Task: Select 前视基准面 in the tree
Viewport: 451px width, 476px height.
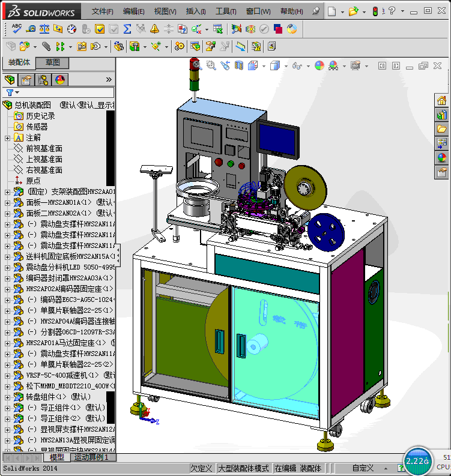Action: pos(44,148)
